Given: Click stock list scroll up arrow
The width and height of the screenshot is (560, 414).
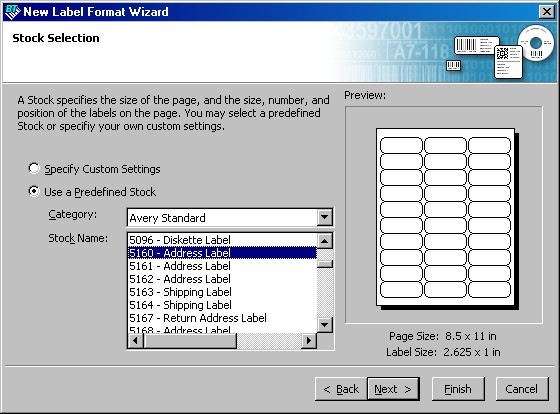Looking at the screenshot, I should coord(325,241).
